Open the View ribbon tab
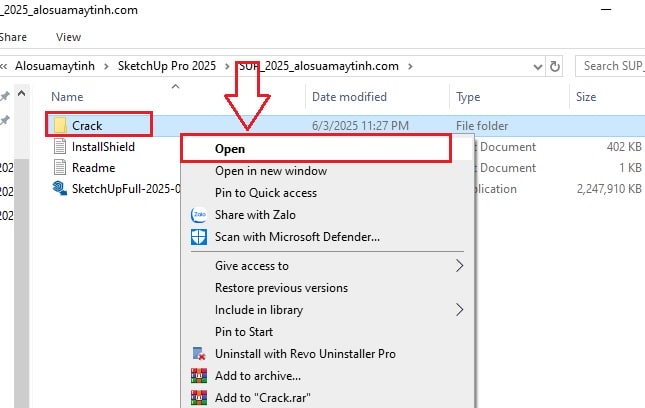 click(x=68, y=37)
